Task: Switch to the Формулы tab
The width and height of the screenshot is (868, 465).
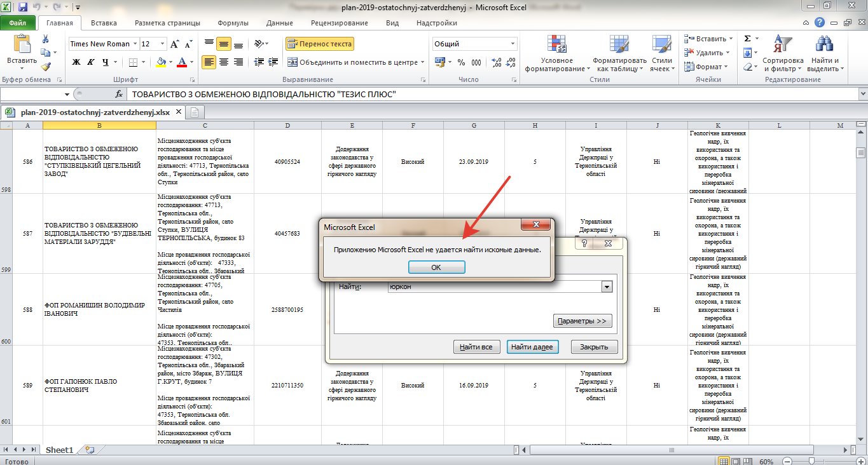Action: pos(233,23)
